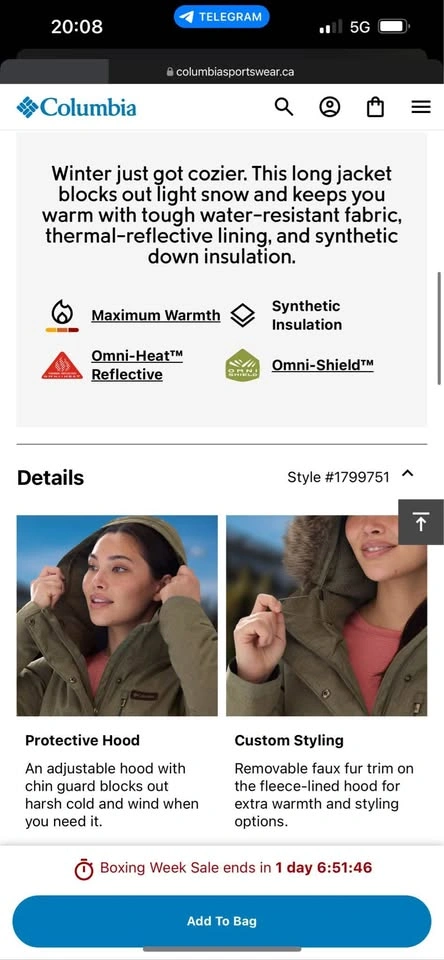444x960 pixels.
Task: Open the Protective Hood photo
Action: (x=117, y=615)
